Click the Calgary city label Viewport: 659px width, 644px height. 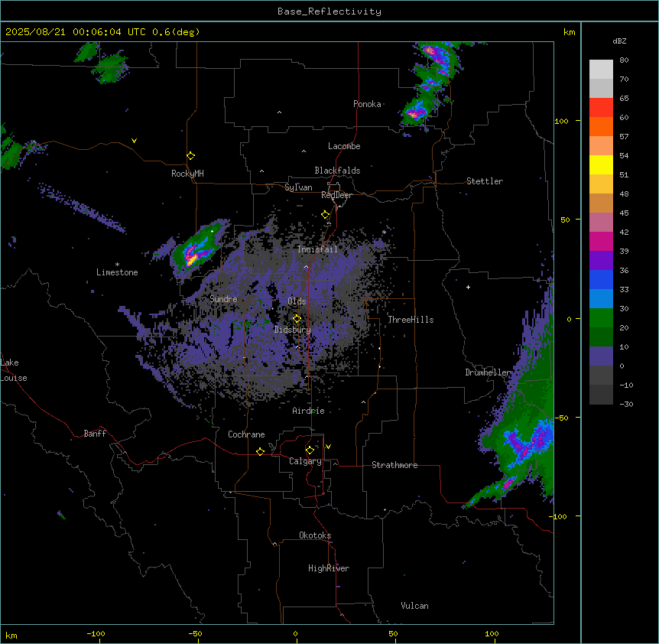[305, 461]
